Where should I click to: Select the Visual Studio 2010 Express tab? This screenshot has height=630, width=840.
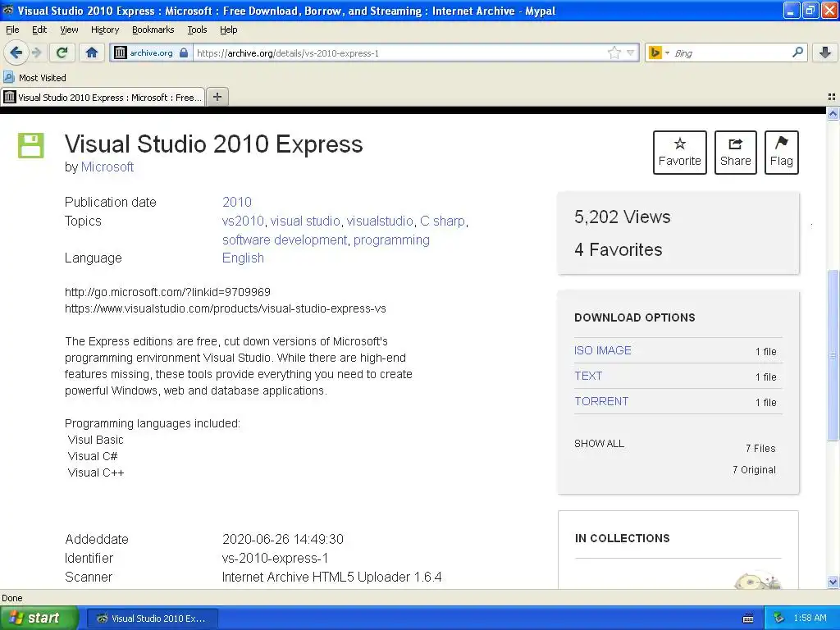(x=103, y=97)
